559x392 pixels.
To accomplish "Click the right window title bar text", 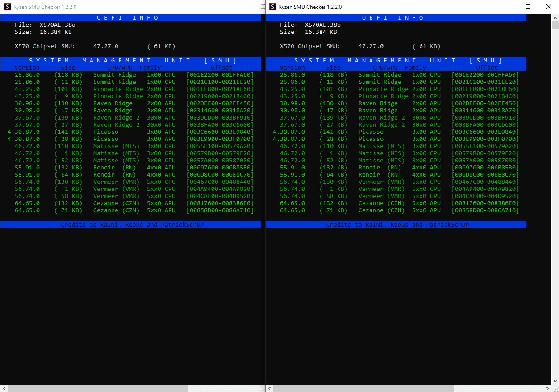I will (x=310, y=7).
